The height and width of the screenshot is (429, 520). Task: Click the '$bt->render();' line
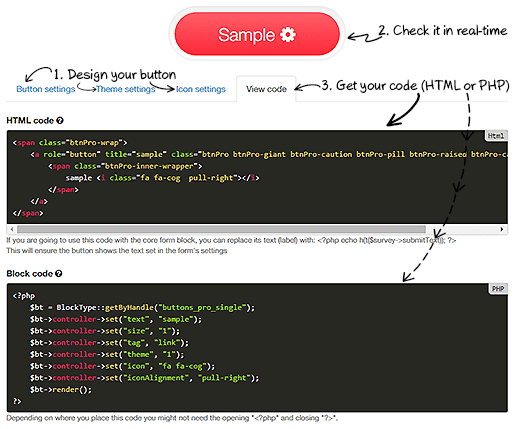pyautogui.click(x=61, y=389)
